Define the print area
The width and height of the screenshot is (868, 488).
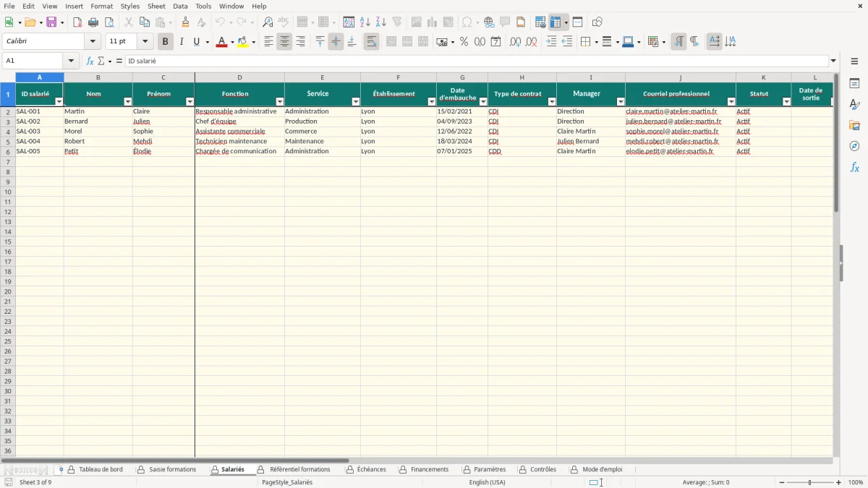[540, 22]
